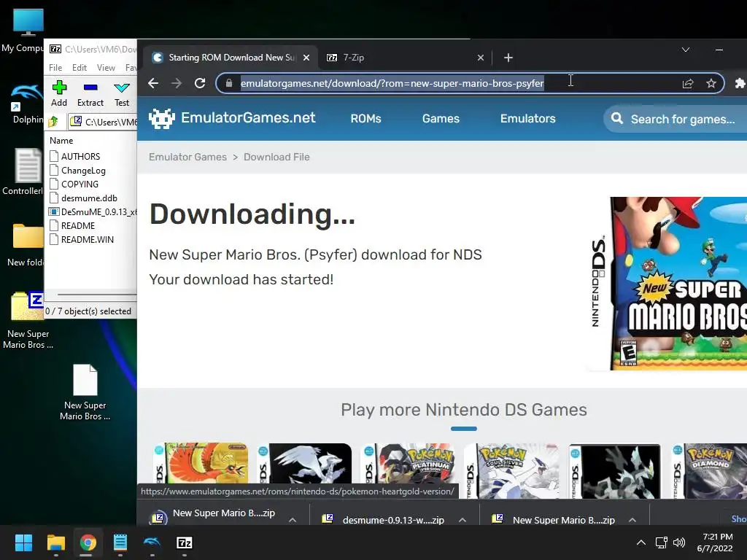Share this page icon in address bar

coord(688,83)
